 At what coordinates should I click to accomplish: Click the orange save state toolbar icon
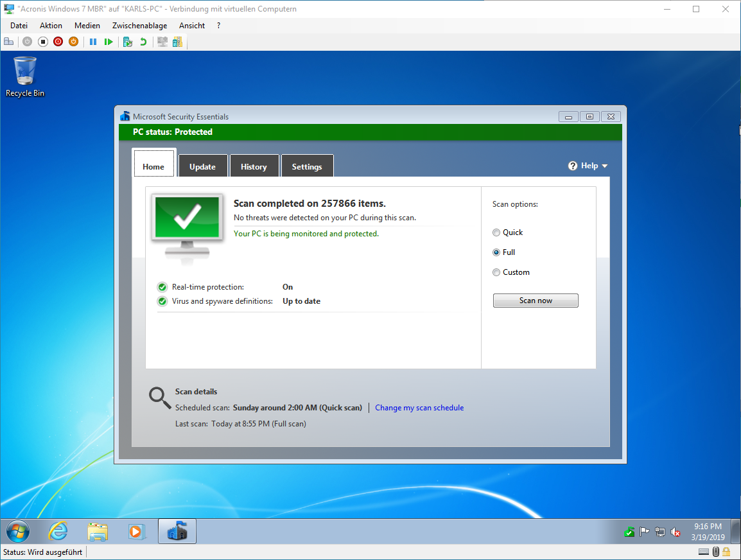coord(73,42)
